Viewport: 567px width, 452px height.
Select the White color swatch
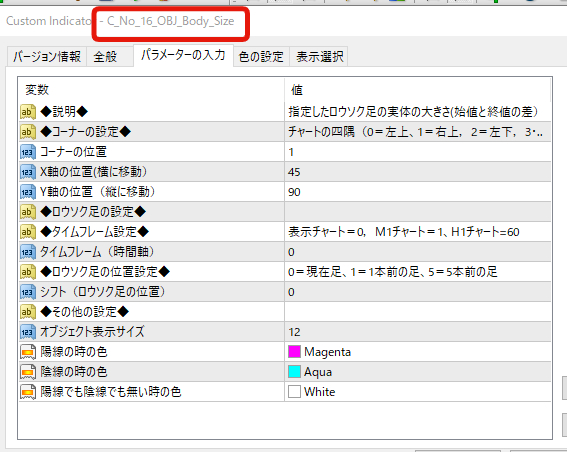click(294, 391)
